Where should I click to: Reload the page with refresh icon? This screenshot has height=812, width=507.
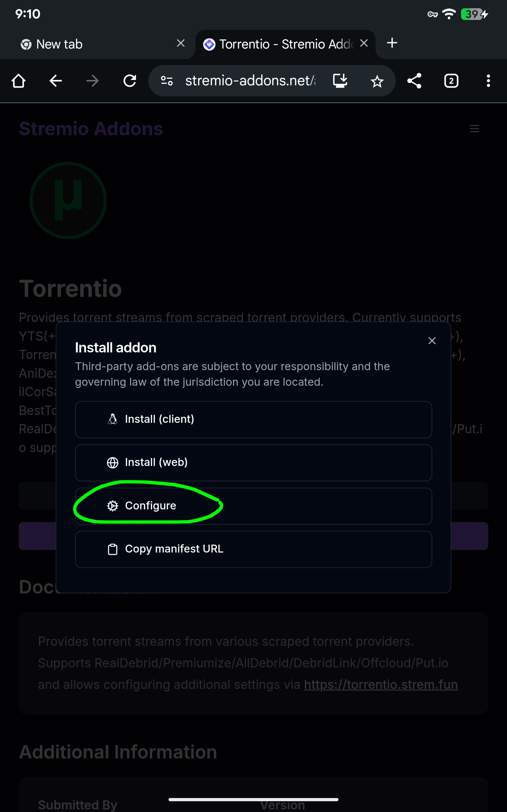[x=130, y=81]
